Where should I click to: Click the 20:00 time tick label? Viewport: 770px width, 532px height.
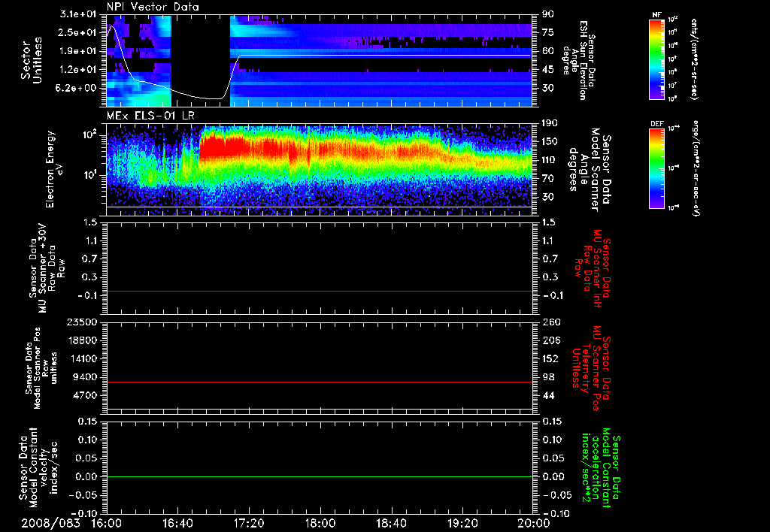click(x=534, y=523)
